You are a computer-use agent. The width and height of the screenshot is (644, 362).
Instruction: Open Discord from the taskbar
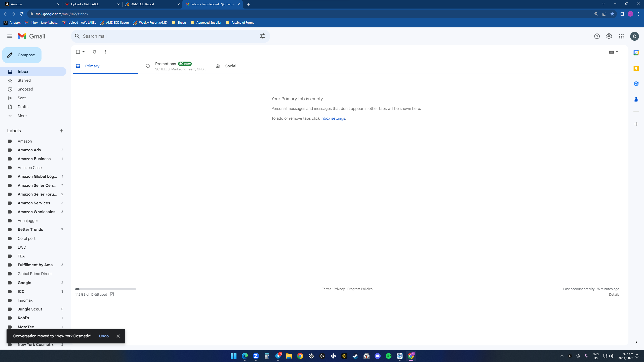(x=377, y=356)
